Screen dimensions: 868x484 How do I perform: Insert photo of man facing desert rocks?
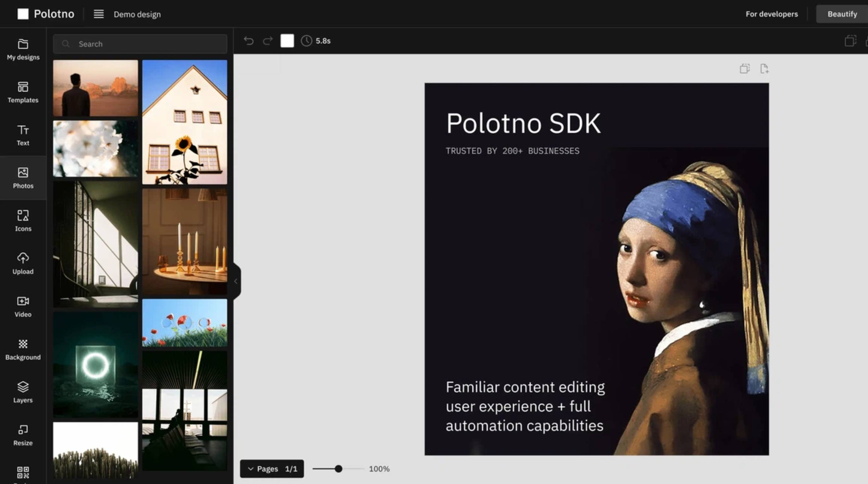(95, 88)
